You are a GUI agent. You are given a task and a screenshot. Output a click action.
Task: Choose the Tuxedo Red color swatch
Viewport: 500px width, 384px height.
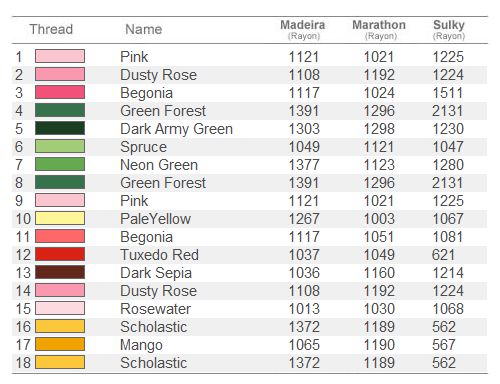tap(60, 254)
